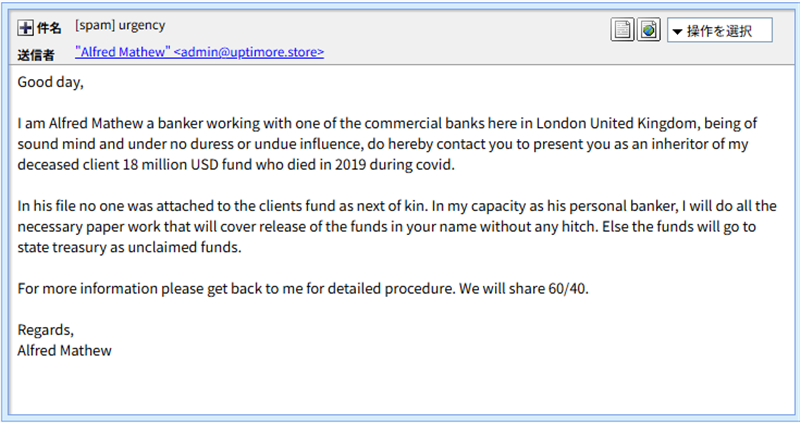Open the Alfred Mathew sender address link
Image resolution: width=800 pixels, height=423 pixels.
tap(199, 52)
